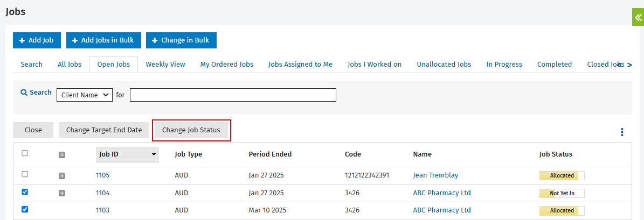Switch to the In Progress tab
Screen dimensions: 644x220
tap(504, 65)
